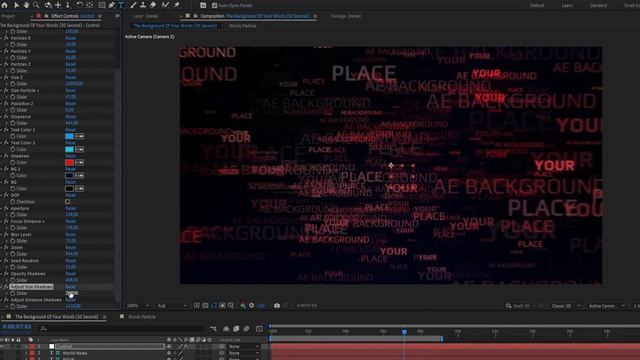Click the eyedropper next to BG color
Screen dimensions: 640x360
tap(80, 189)
